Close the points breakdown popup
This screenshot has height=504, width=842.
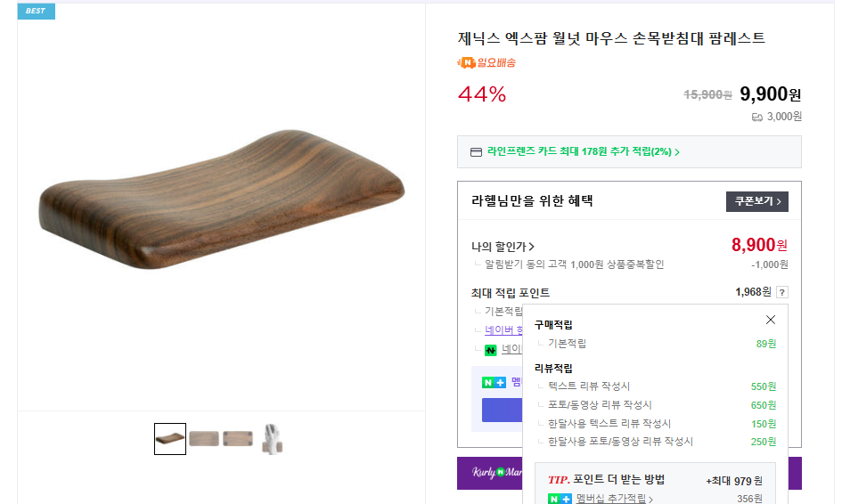[x=771, y=320]
